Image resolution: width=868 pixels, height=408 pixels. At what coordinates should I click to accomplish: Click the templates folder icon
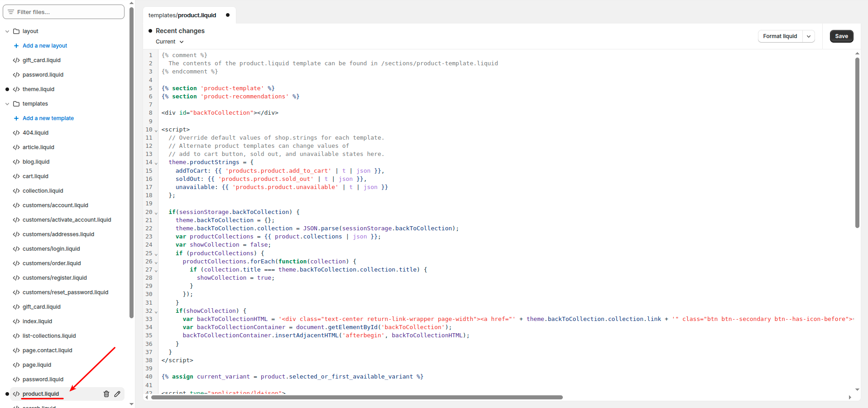coord(16,104)
